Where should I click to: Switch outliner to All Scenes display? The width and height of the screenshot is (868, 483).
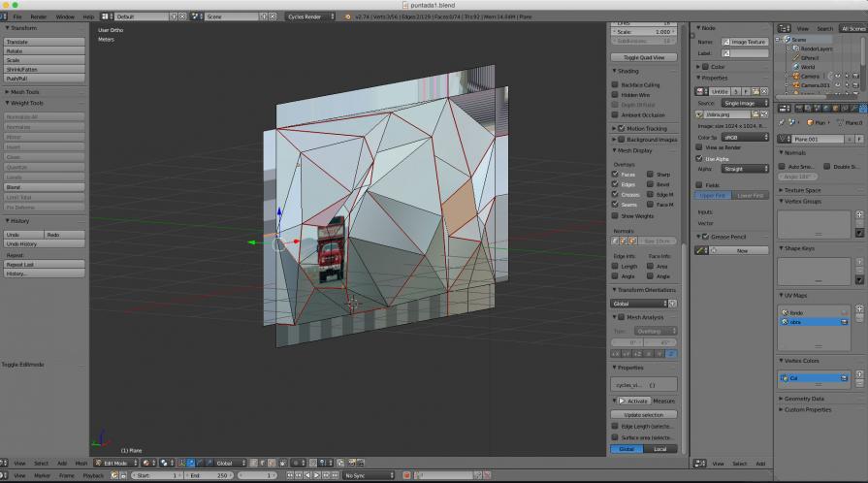point(852,28)
